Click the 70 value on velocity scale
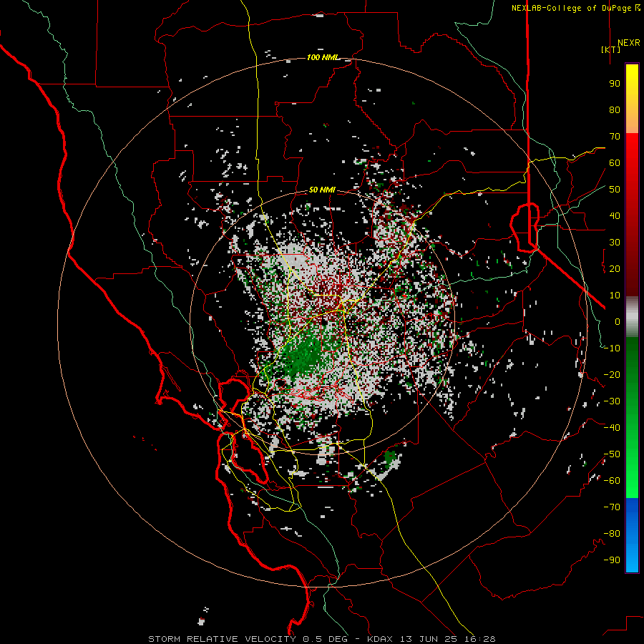This screenshot has width=644, height=644. tap(615, 137)
